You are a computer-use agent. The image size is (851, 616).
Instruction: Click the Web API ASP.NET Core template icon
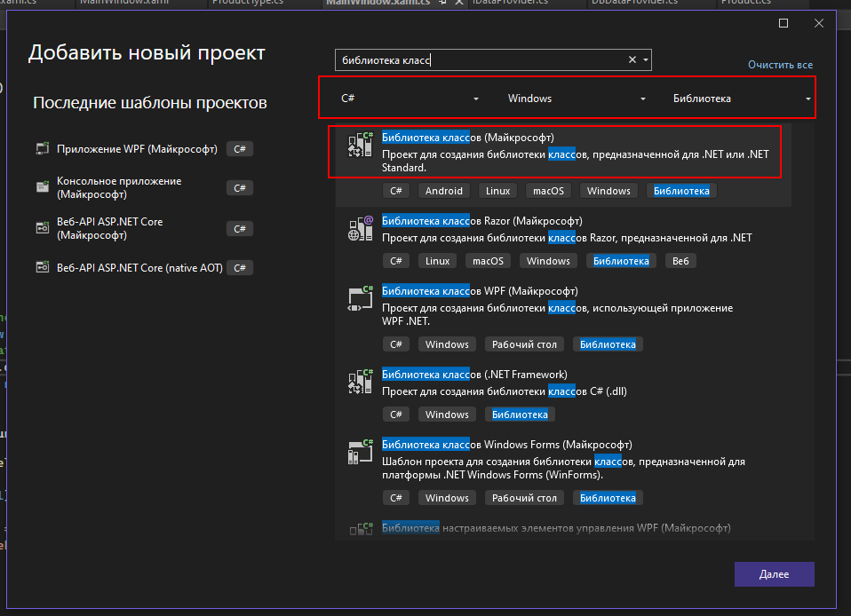(42, 228)
